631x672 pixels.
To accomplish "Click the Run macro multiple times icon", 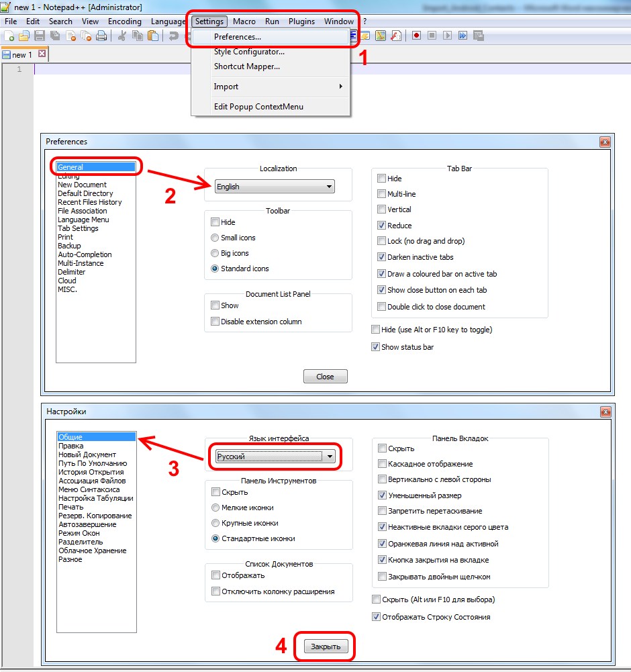I will 463,36.
